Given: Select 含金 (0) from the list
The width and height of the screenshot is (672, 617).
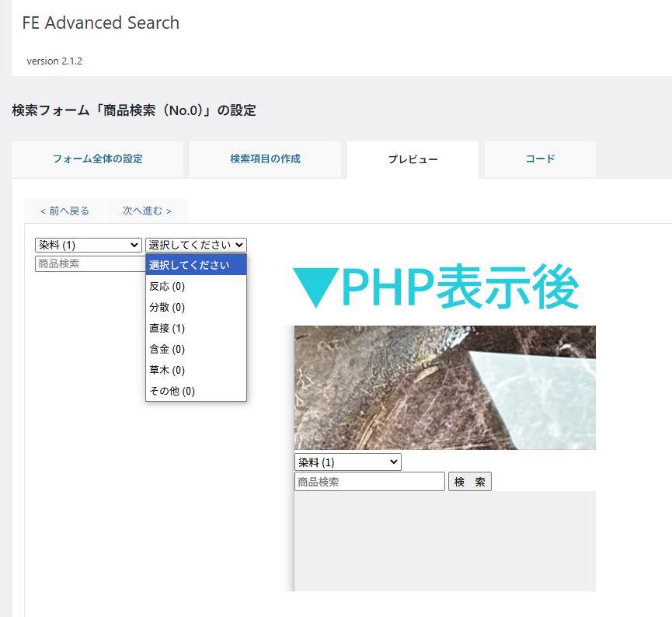Looking at the screenshot, I should pos(197,349).
